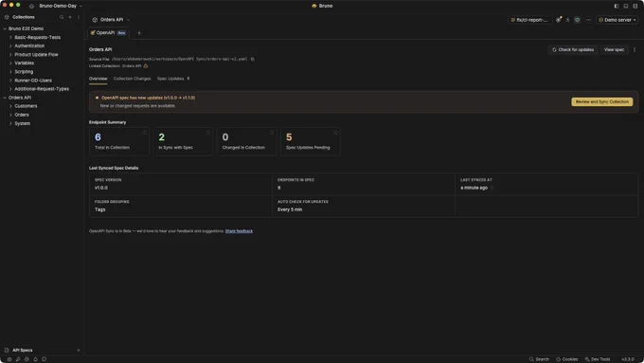Expand the Basic-Requests-Tests folder
Image resolution: width=644 pixels, height=363 pixels.
tap(10, 37)
